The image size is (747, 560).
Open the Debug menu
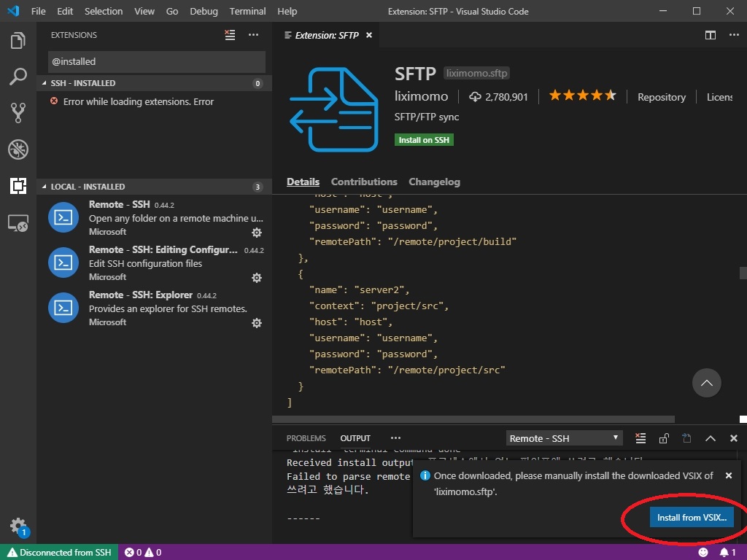pyautogui.click(x=204, y=11)
